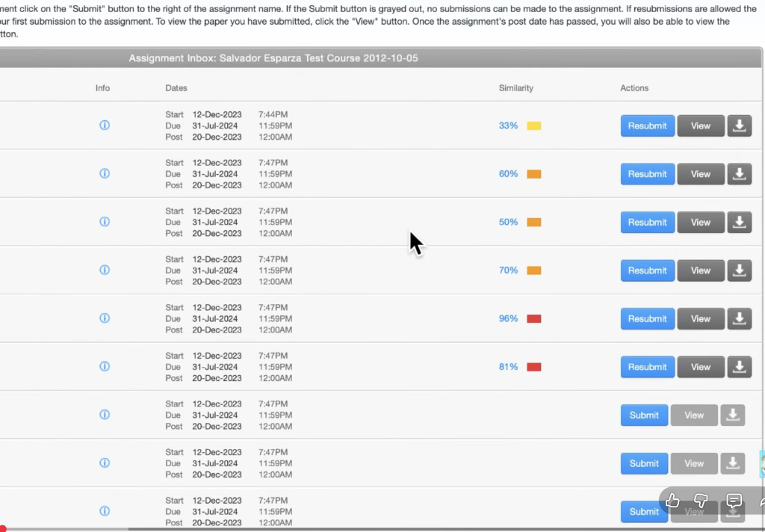Click the 50% similarity score link
The image size is (765, 532).
(x=508, y=222)
